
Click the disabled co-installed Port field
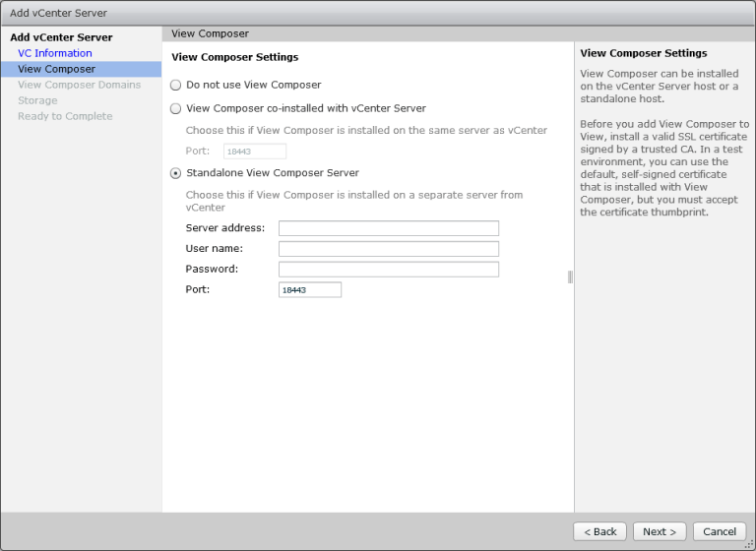pyautogui.click(x=255, y=152)
